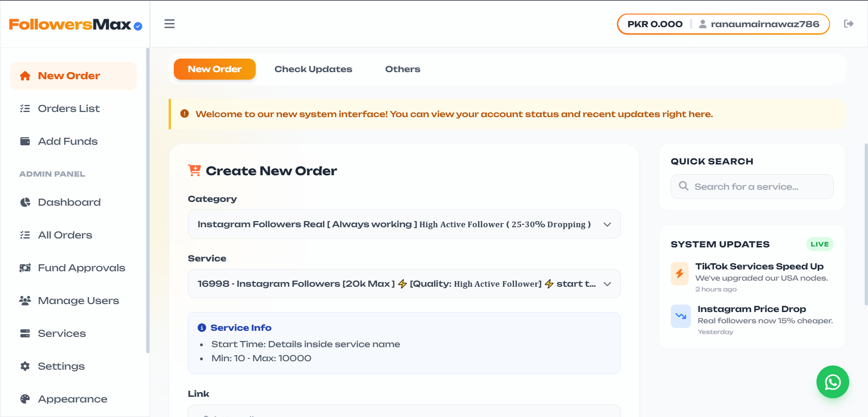Switch to the Check Updates tab
This screenshot has height=417, width=868.
click(313, 69)
